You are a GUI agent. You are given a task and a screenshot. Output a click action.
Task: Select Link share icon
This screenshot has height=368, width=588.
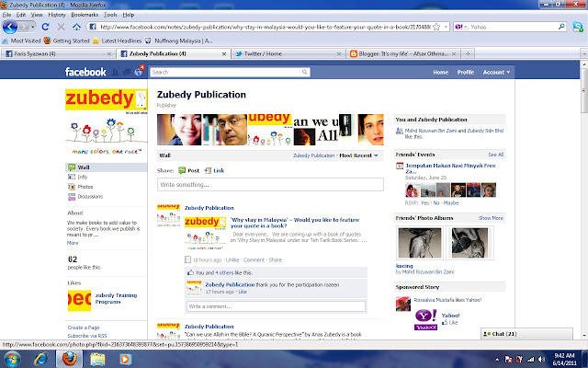(x=208, y=170)
